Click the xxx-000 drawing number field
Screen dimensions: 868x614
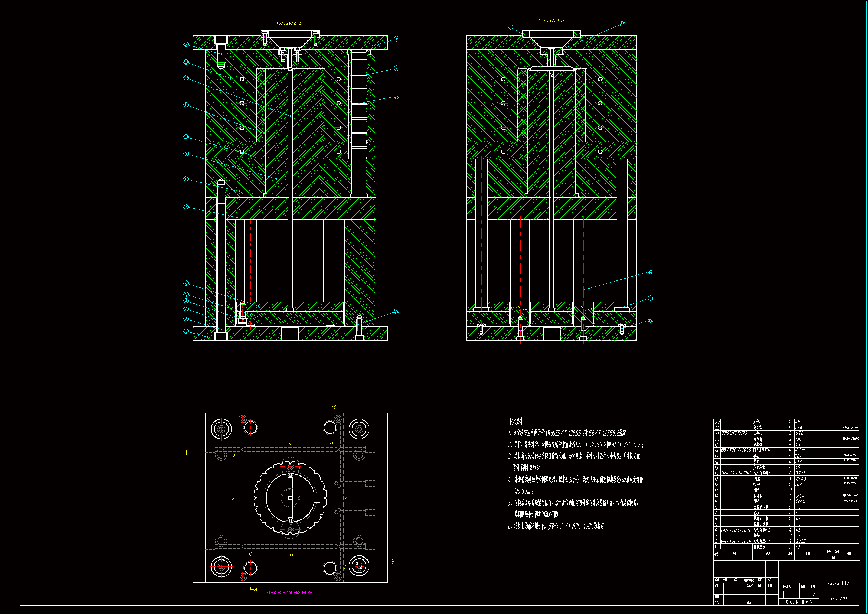pyautogui.click(x=839, y=599)
